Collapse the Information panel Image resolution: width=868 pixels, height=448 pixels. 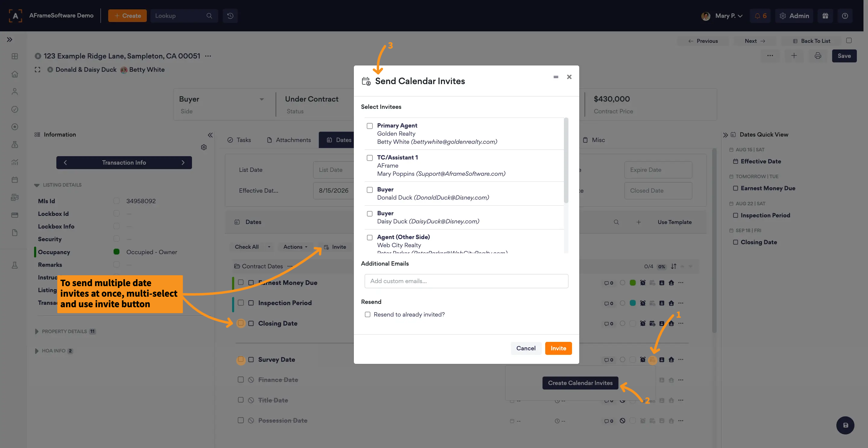point(210,135)
